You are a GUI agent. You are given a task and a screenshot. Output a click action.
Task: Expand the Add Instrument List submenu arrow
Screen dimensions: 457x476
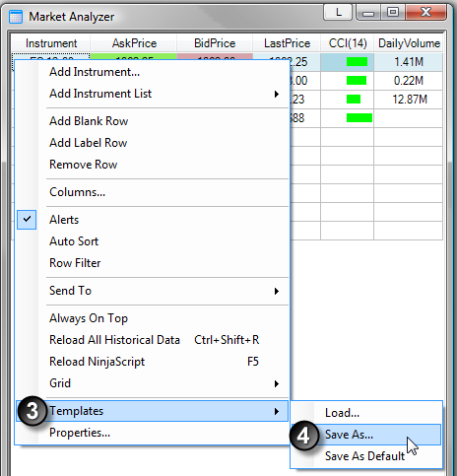click(277, 95)
